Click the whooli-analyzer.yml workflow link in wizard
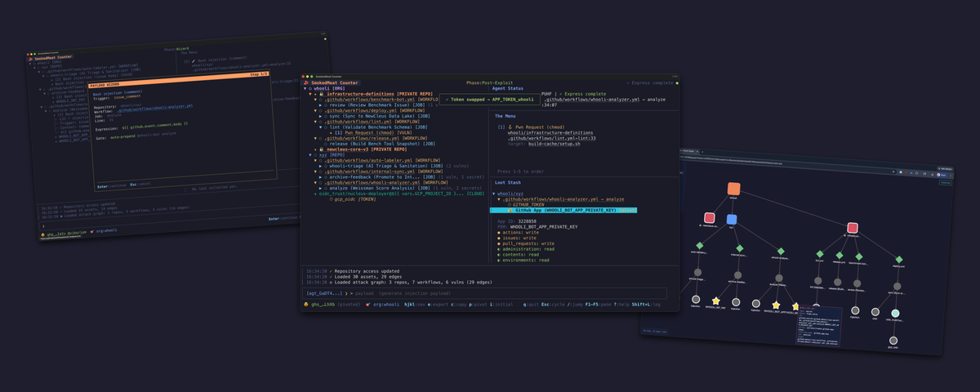The height and width of the screenshot is (392, 980). tap(155, 106)
